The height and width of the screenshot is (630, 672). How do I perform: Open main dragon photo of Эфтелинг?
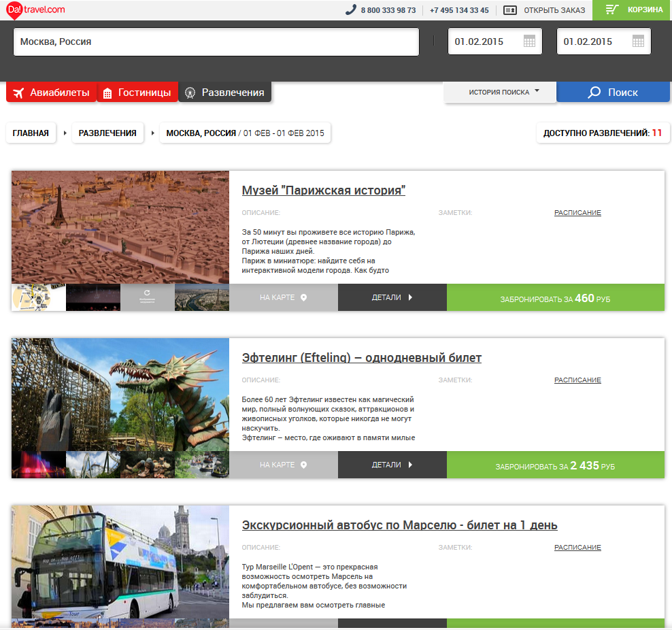[x=120, y=395]
